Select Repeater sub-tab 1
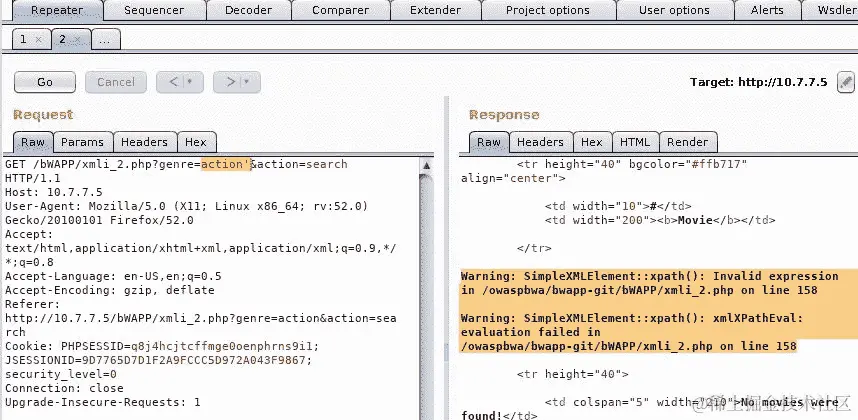This screenshot has width=858, height=420. (23, 39)
